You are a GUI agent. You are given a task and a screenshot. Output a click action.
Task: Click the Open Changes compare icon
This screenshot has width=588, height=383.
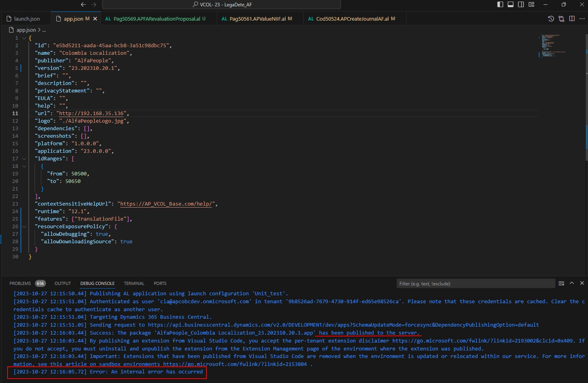(x=561, y=18)
